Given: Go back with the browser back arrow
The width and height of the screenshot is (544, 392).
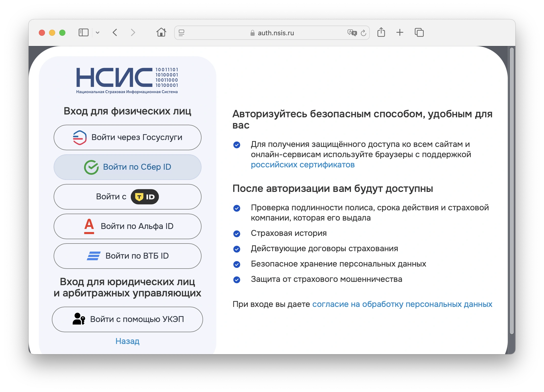Looking at the screenshot, I should 115,33.
